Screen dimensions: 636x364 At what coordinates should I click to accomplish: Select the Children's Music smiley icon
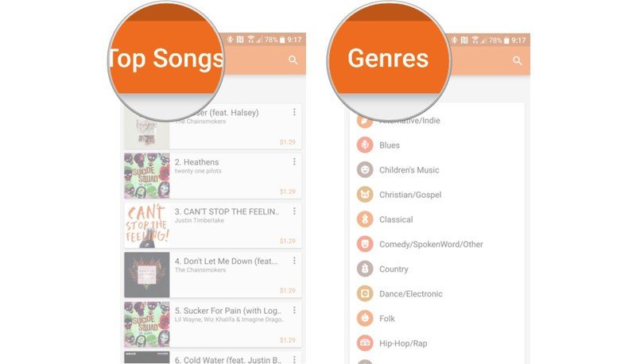(x=365, y=170)
